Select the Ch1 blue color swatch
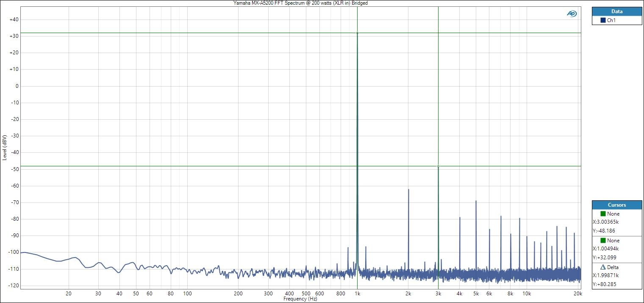The height and width of the screenshot is (303, 644). pos(603,20)
